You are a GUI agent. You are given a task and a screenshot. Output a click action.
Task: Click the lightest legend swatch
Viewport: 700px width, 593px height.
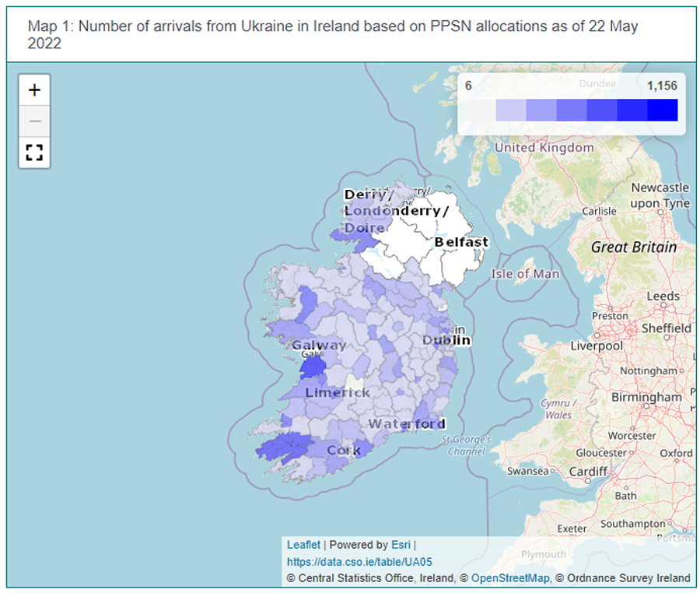pos(480,111)
